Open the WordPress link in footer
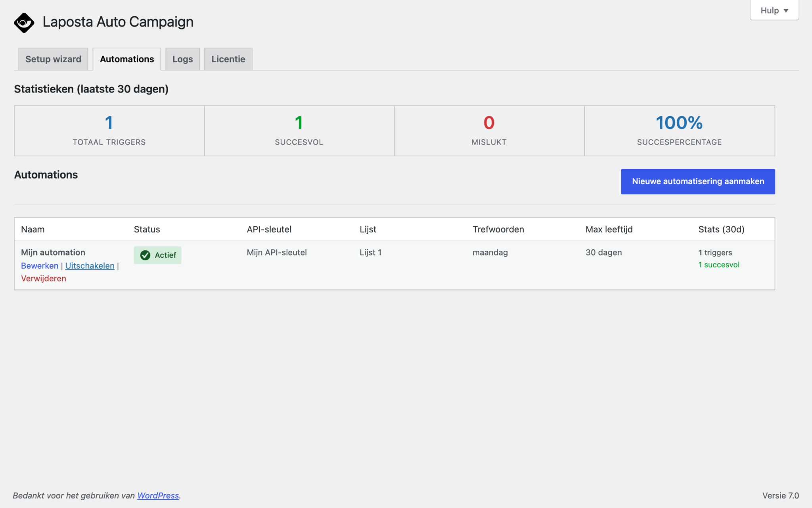This screenshot has height=508, width=812. point(158,495)
